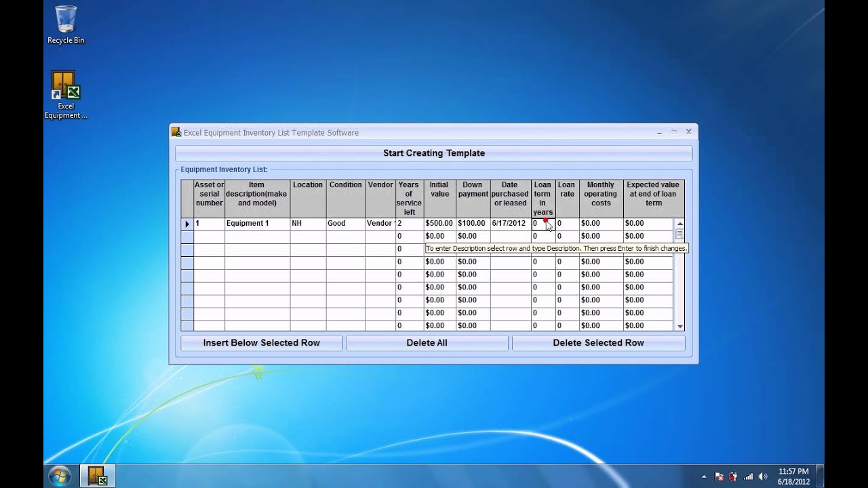Click the Location column header

308,199
